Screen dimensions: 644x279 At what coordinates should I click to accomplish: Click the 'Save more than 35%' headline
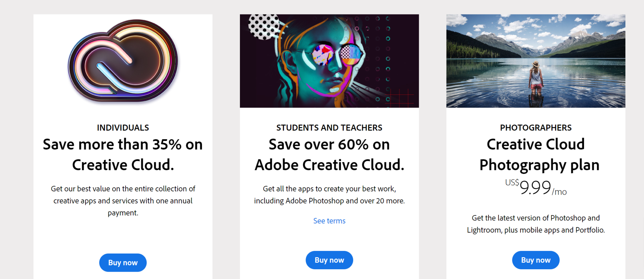123,154
